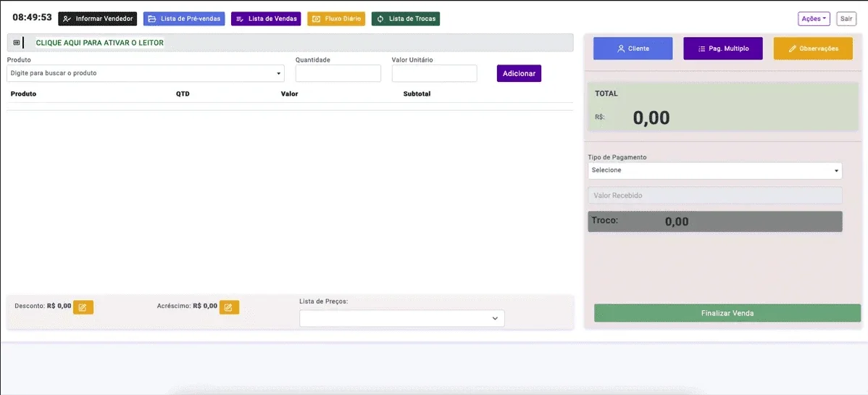Image resolution: width=868 pixels, height=395 pixels.
Task: Click the clock time 08:49:53
Action: tap(32, 17)
